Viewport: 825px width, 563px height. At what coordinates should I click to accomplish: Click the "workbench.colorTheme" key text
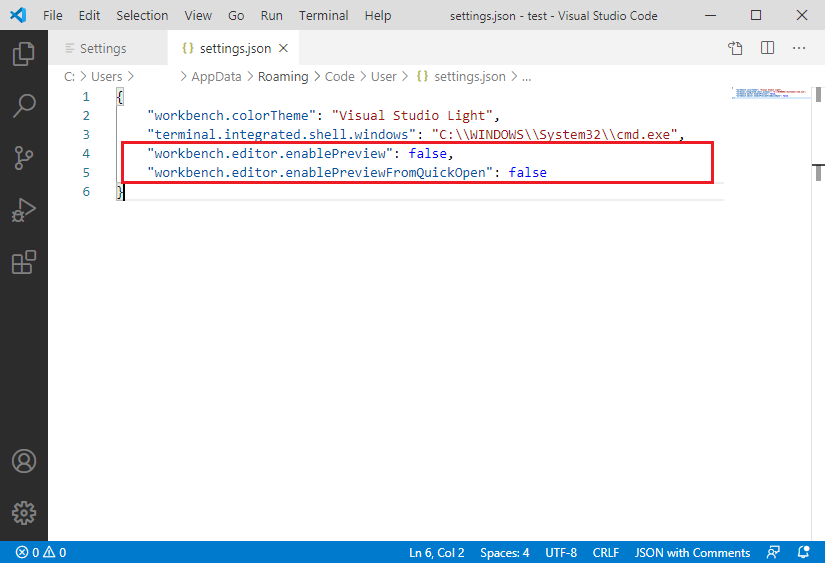pyautogui.click(x=232, y=116)
